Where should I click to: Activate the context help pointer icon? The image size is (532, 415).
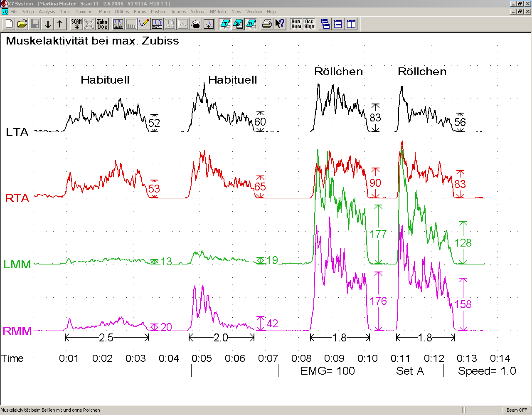click(280, 24)
